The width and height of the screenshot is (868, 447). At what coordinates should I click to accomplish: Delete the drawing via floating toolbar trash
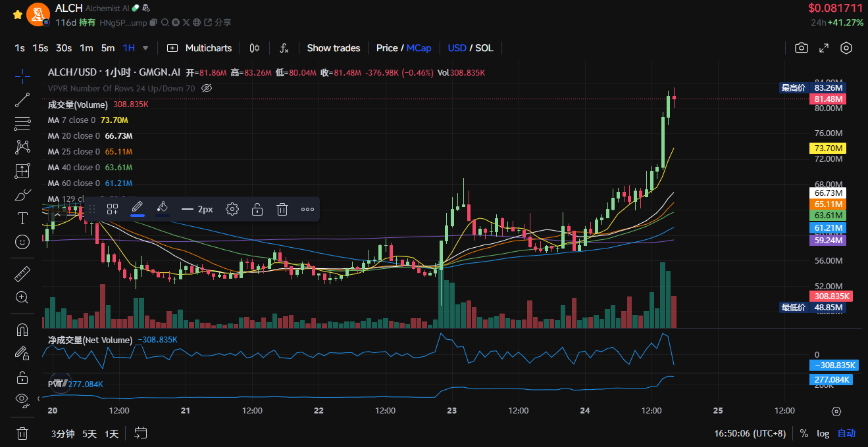(x=282, y=209)
